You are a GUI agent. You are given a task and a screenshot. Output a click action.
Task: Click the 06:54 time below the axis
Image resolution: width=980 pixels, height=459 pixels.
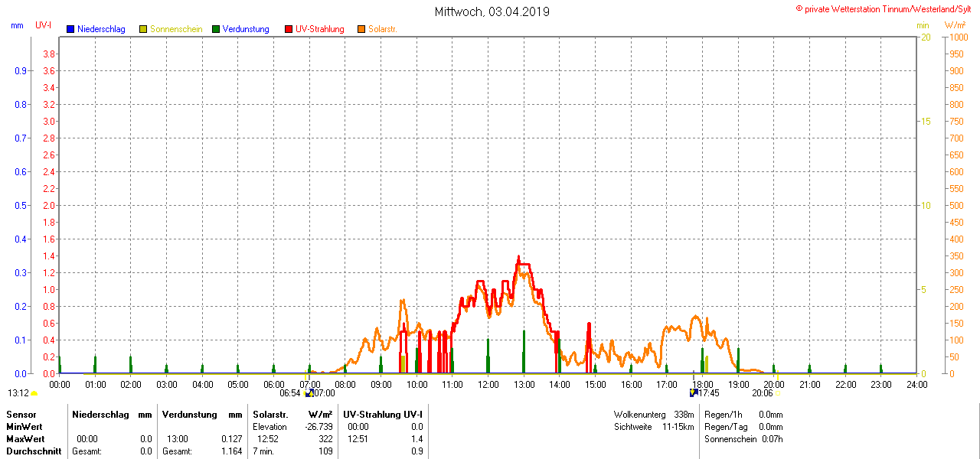291,393
